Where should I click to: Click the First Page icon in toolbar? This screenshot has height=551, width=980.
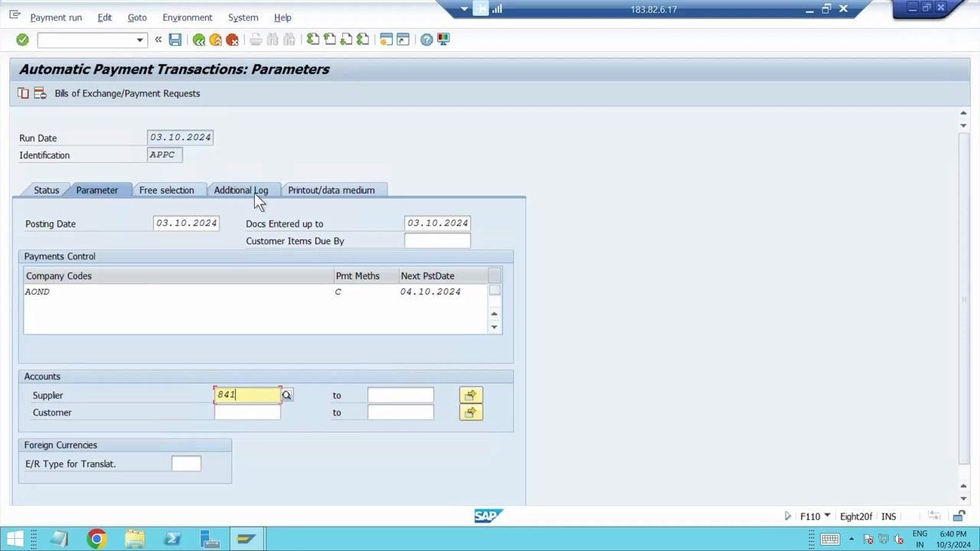point(313,40)
